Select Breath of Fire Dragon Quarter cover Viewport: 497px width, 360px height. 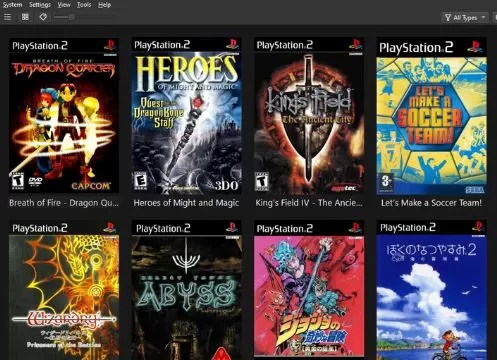point(64,115)
